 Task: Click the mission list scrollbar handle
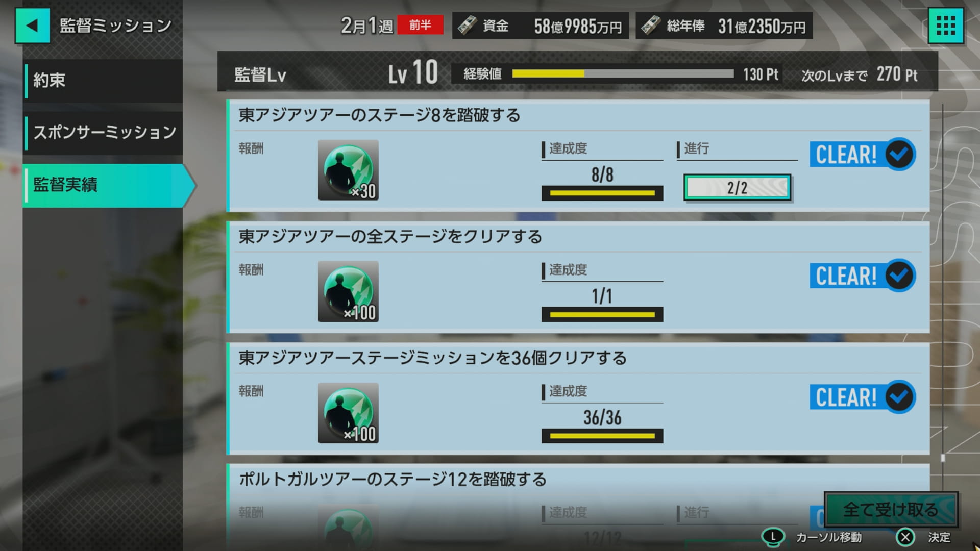click(943, 458)
